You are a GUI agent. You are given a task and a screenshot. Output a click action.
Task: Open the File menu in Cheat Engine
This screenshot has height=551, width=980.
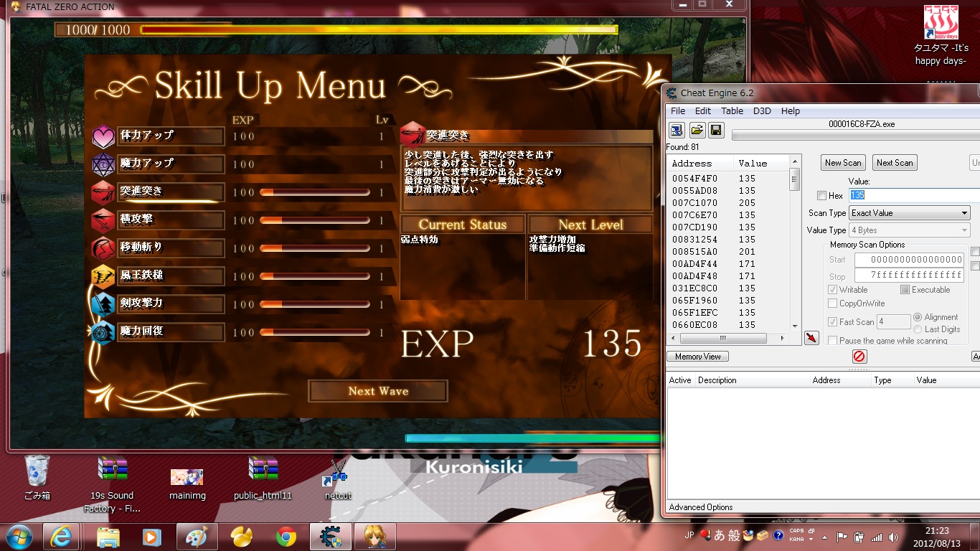[x=678, y=111]
